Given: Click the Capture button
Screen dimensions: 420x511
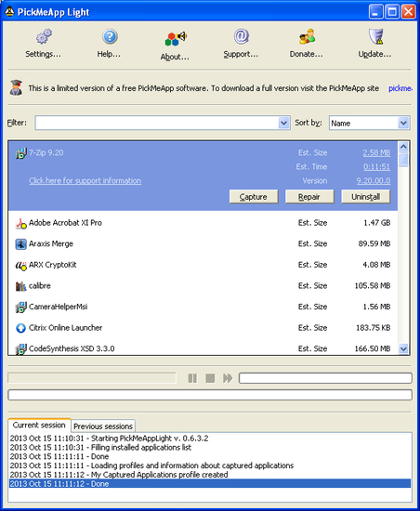Looking at the screenshot, I should point(254,197).
